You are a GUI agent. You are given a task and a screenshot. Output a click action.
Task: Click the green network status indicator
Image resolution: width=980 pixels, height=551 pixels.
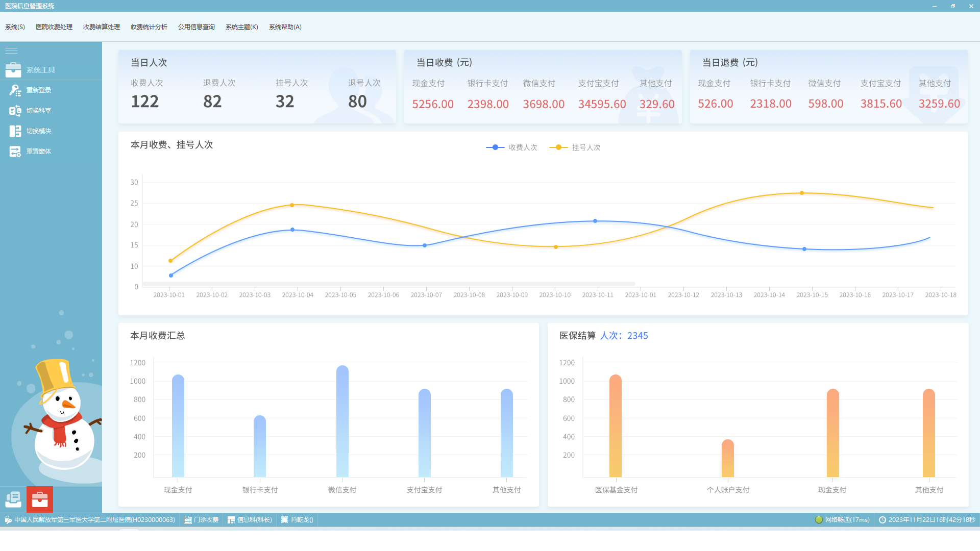pos(819,520)
